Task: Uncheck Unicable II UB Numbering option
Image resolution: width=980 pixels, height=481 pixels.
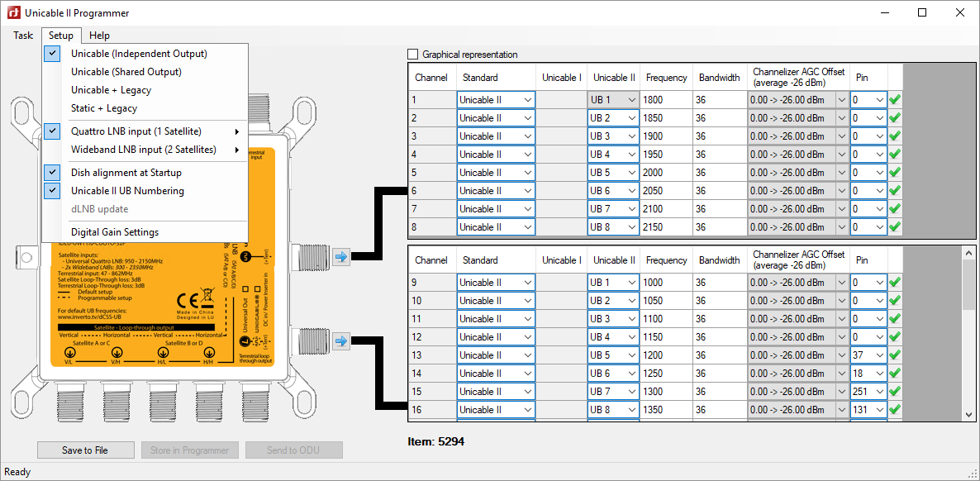Action: pyautogui.click(x=127, y=191)
